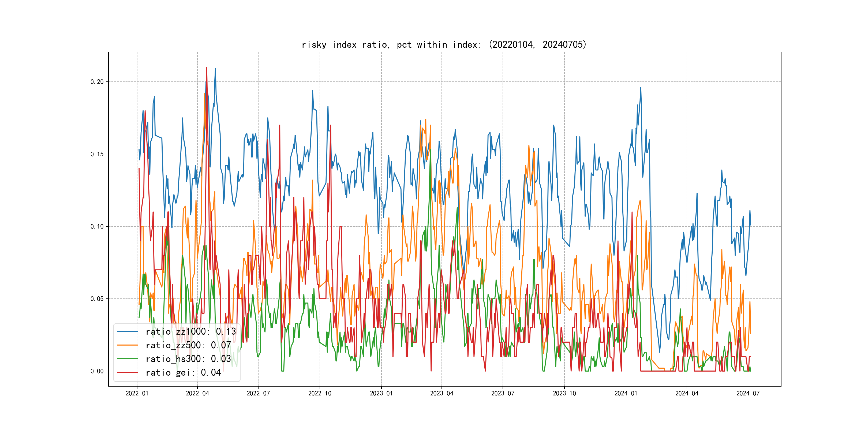
Task: Click the chart title text
Action: pos(444,44)
